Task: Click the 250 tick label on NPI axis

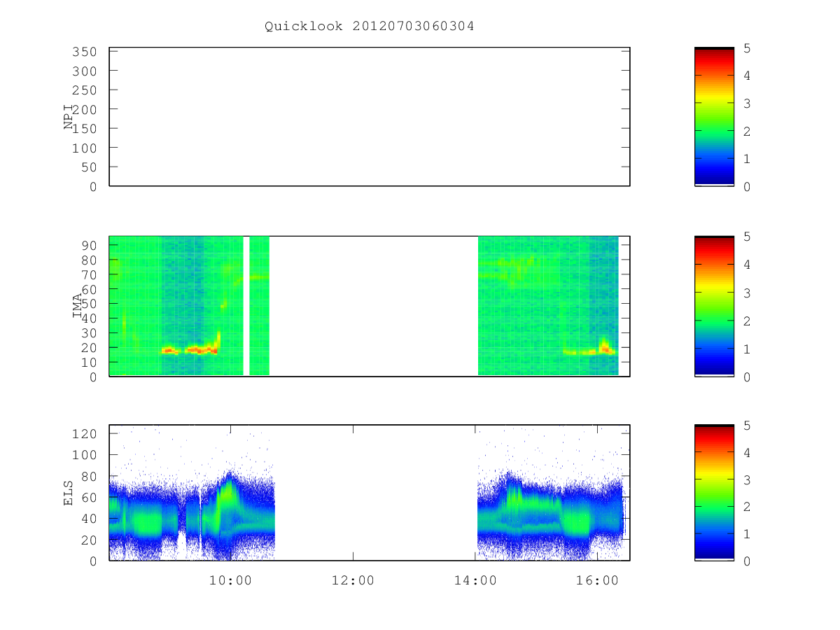Action: coord(85,90)
